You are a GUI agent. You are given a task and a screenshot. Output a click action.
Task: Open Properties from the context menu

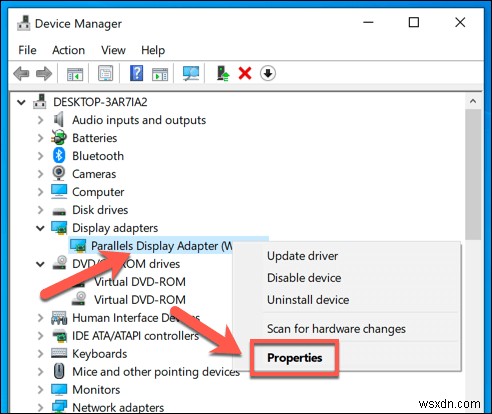(295, 358)
